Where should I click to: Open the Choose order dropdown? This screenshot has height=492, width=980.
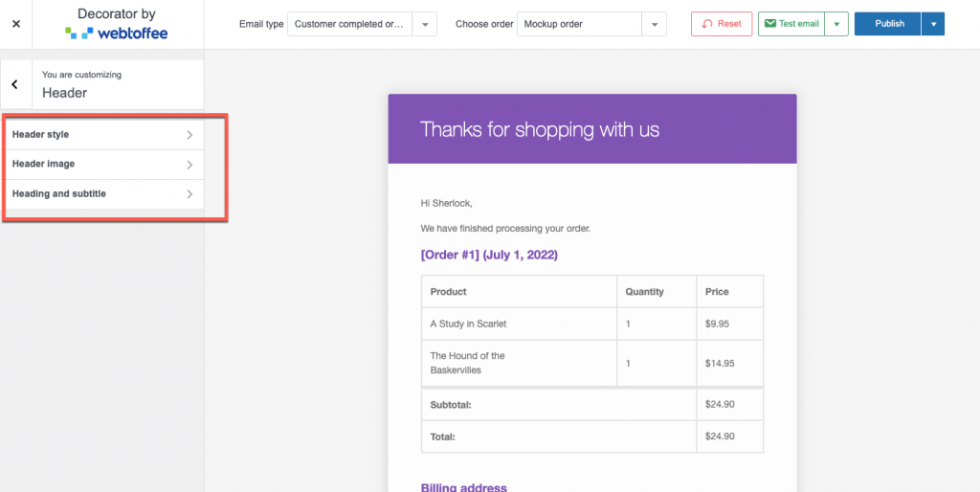point(591,24)
